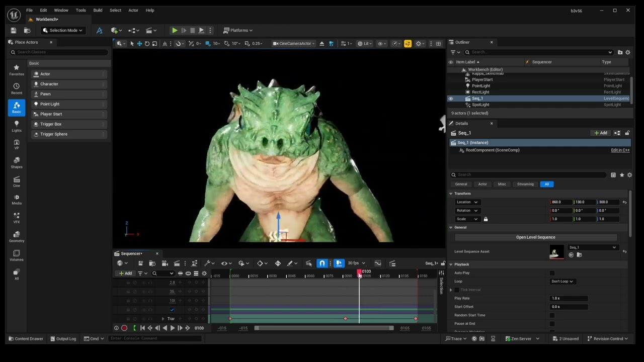The height and width of the screenshot is (362, 644).
Task: Open the Shapes category in Place Actors
Action: click(17, 163)
